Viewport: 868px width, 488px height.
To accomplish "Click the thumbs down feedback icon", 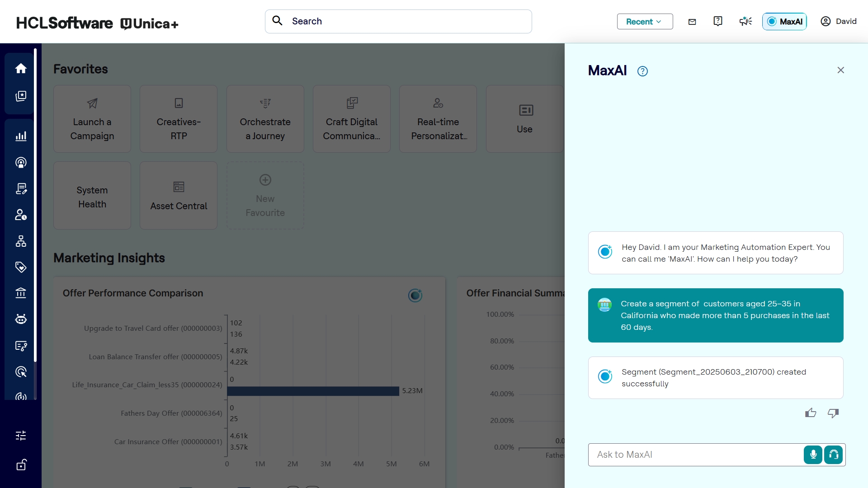I will [833, 413].
